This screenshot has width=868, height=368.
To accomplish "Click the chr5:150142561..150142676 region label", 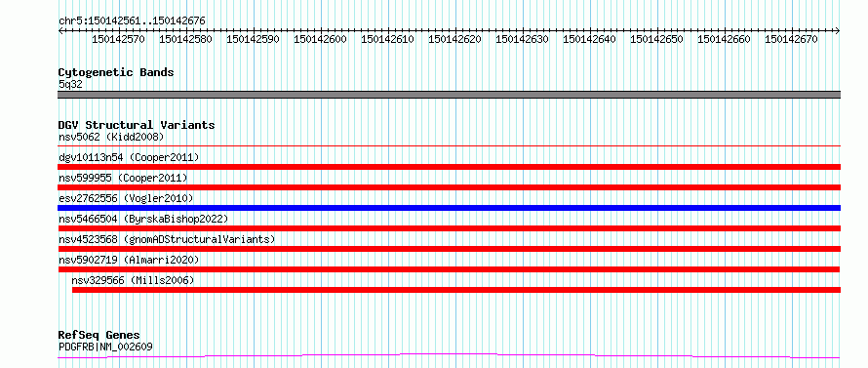I will pos(132,20).
